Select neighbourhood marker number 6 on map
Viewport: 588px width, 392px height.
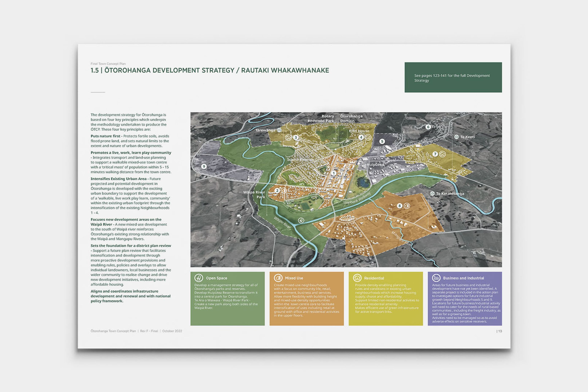(428, 127)
